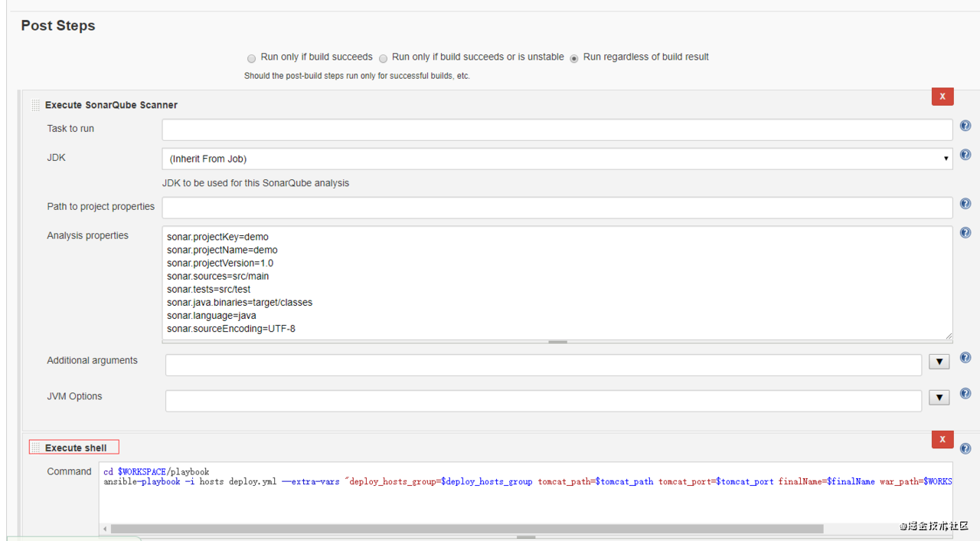Viewport: 980px width, 541px height.
Task: Focus the Additional arguments input
Action: coord(544,365)
